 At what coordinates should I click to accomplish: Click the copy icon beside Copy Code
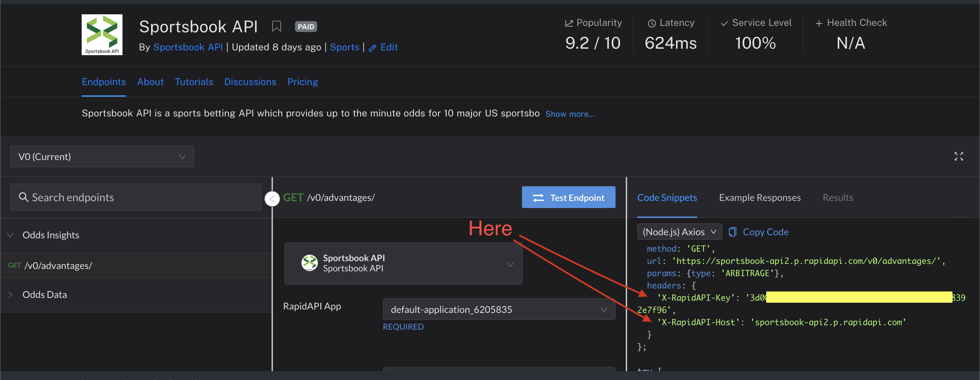[732, 232]
